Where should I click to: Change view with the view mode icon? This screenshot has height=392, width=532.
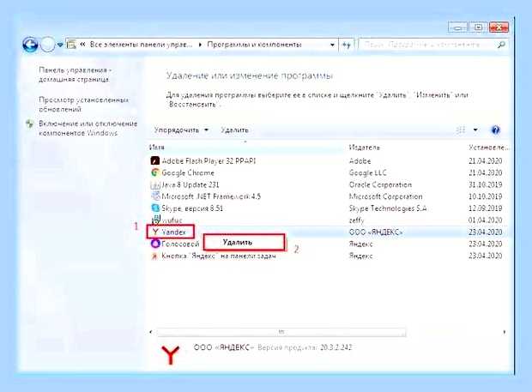pyautogui.click(x=461, y=130)
